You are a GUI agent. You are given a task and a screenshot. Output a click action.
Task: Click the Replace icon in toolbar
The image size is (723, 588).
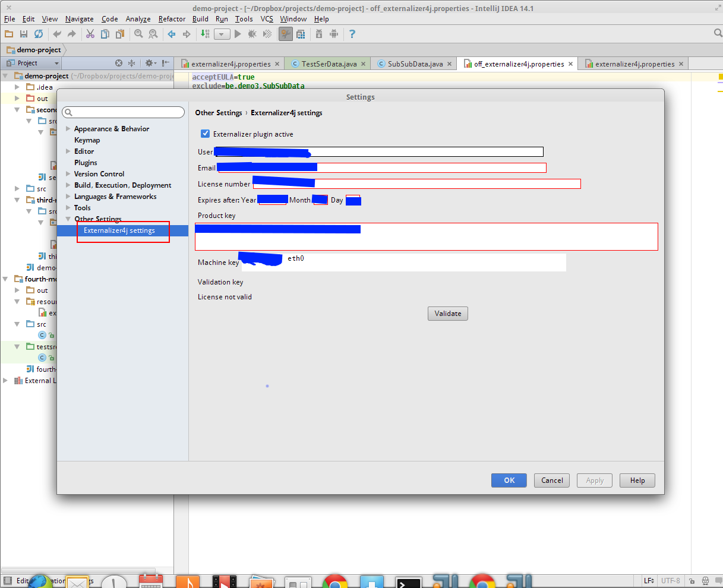tap(153, 34)
